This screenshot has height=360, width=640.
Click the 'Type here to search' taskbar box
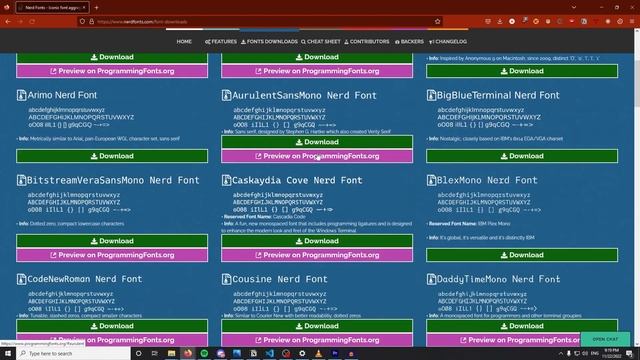coord(73,353)
